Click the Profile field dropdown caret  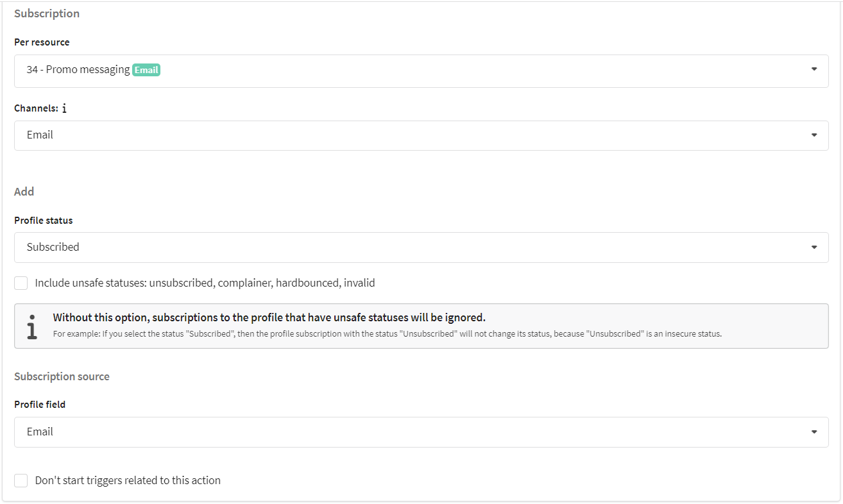coord(814,432)
